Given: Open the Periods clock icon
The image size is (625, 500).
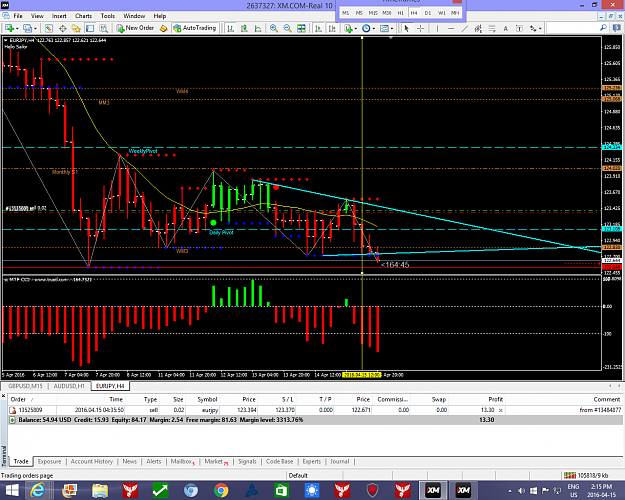Looking at the screenshot, I should pyautogui.click(x=366, y=28).
